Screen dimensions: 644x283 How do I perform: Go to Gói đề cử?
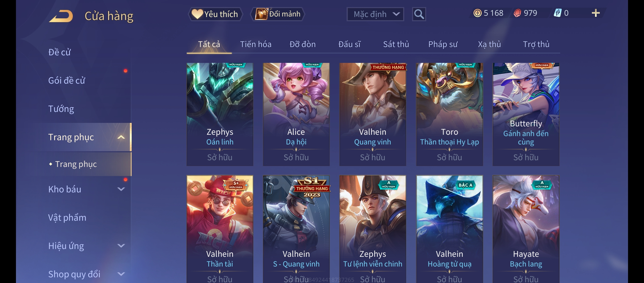click(66, 80)
